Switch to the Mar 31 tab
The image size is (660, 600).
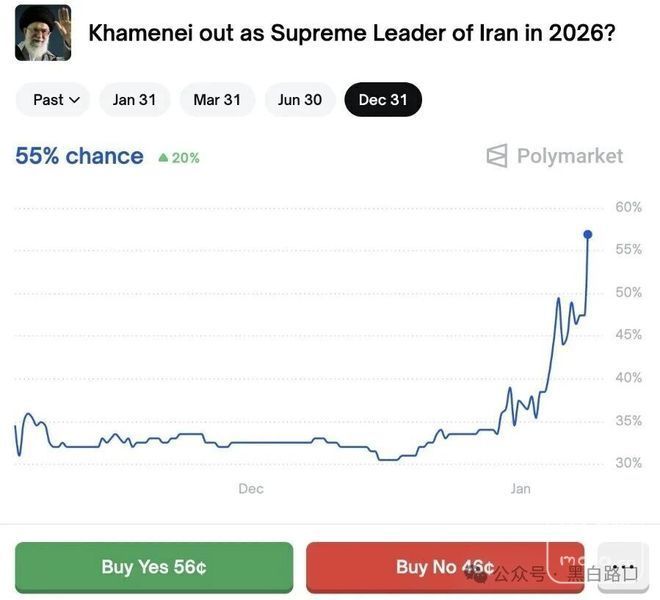217,100
